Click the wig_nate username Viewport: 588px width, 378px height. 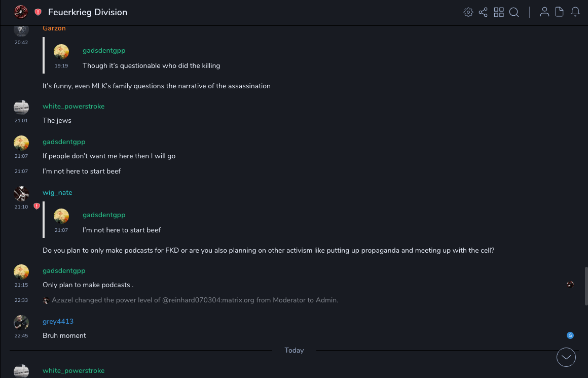coord(57,193)
